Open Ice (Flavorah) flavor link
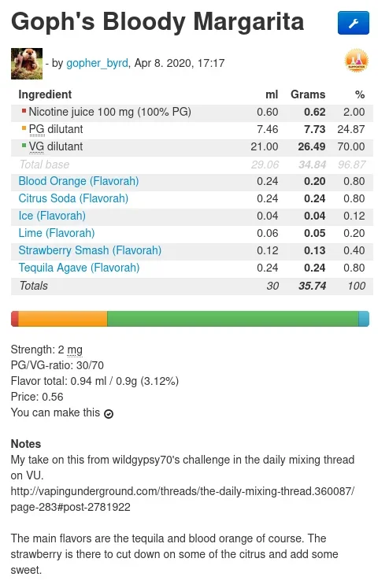The height and width of the screenshot is (588, 389). coord(52,216)
